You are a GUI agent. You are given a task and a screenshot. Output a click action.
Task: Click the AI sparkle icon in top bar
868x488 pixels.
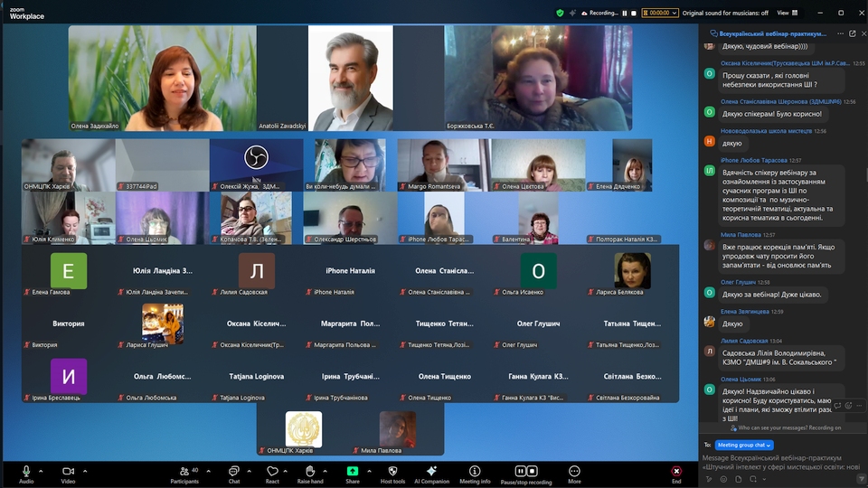(x=572, y=13)
